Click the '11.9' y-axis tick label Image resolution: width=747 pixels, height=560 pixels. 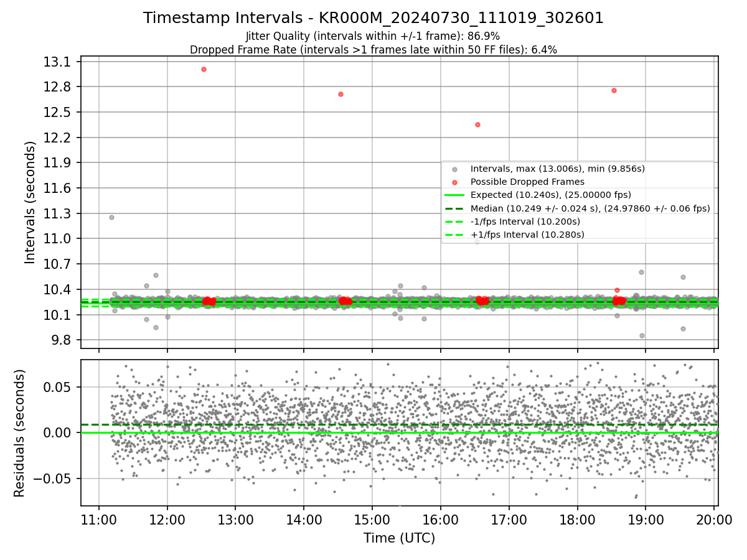(59, 163)
